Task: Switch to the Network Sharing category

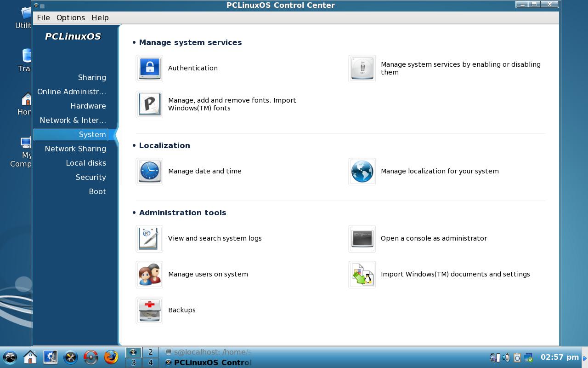Action: point(75,149)
